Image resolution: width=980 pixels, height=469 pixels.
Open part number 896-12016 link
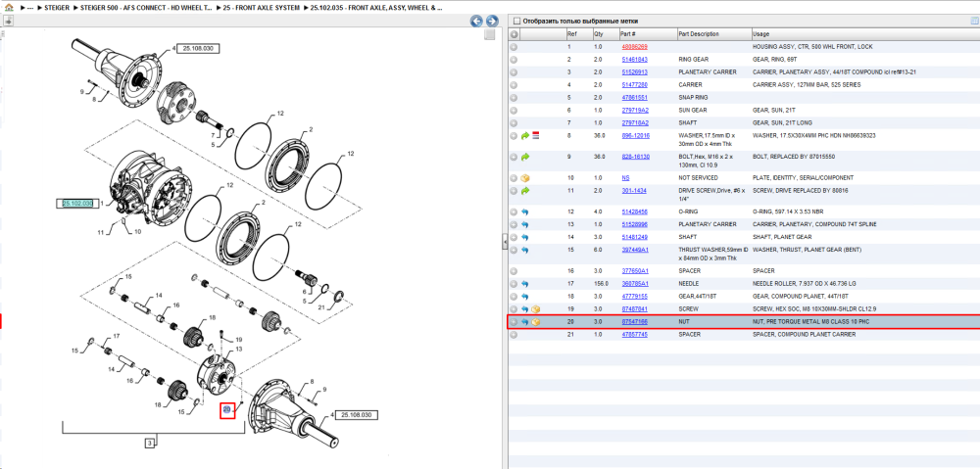[635, 135]
